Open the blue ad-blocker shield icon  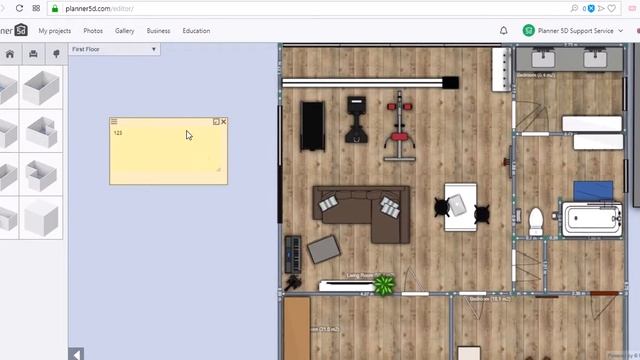591,8
